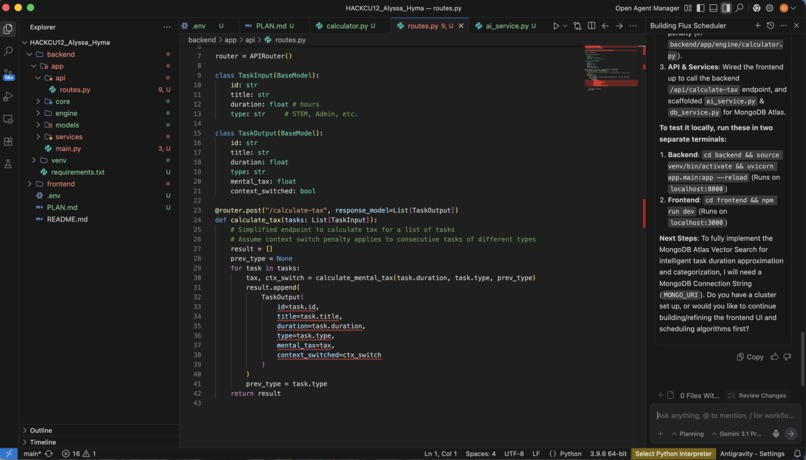Click the Ask anything chat input field
The height and width of the screenshot is (460, 806).
point(725,415)
